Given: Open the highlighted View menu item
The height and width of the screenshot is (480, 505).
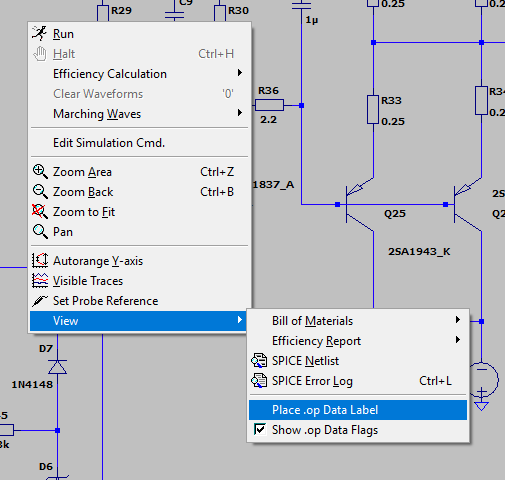Looking at the screenshot, I should coord(139,321).
